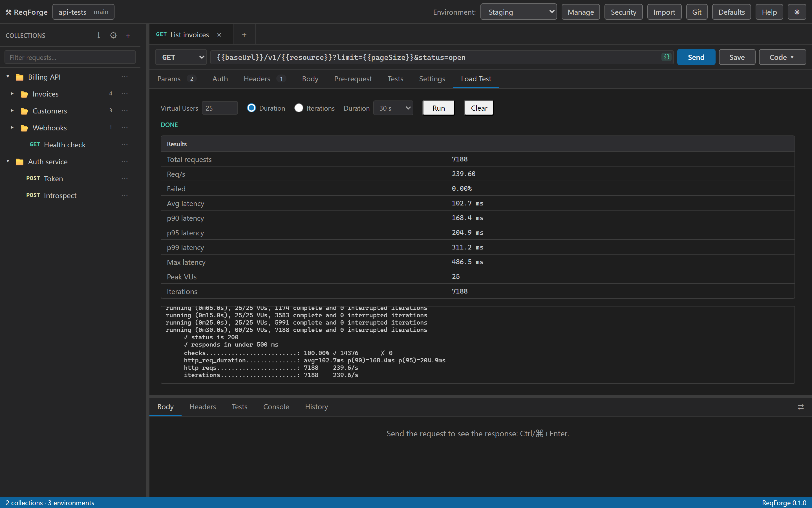Click the variables braces icon in URL bar
The image size is (812, 508).
(x=667, y=57)
